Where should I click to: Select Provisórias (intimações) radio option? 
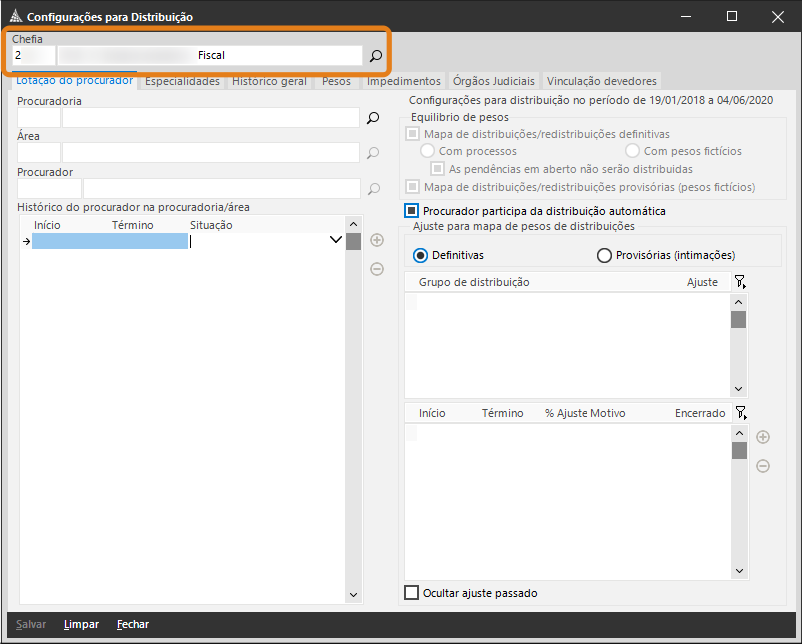coord(604,256)
